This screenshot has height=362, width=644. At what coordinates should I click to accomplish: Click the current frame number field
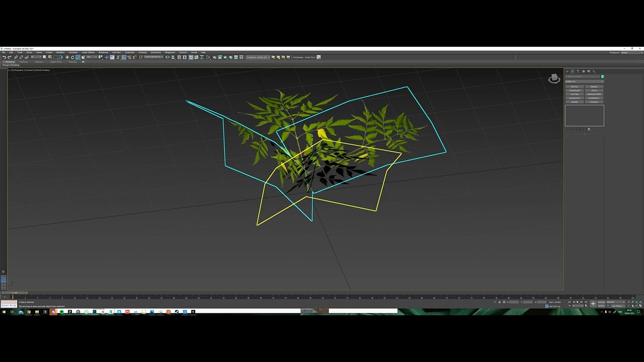[x=578, y=306]
